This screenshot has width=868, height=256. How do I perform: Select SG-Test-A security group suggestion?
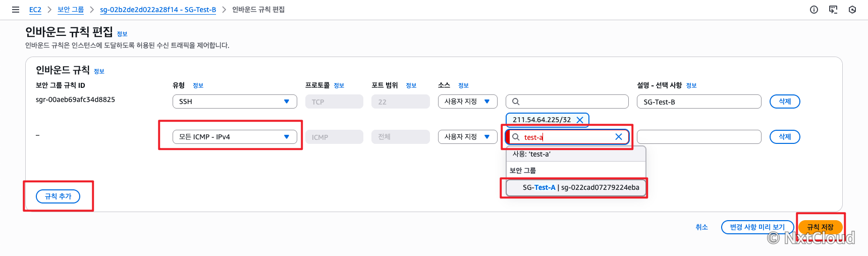click(576, 187)
